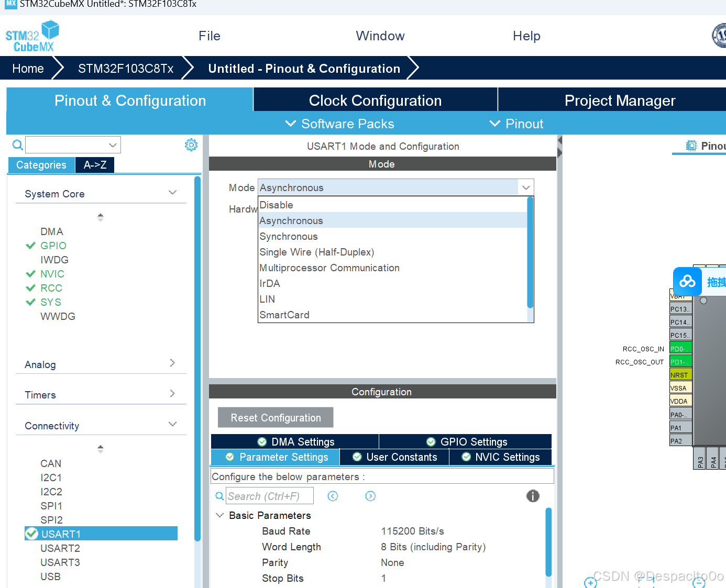Click STM32F103C8Tx breadcrumb

pos(126,69)
